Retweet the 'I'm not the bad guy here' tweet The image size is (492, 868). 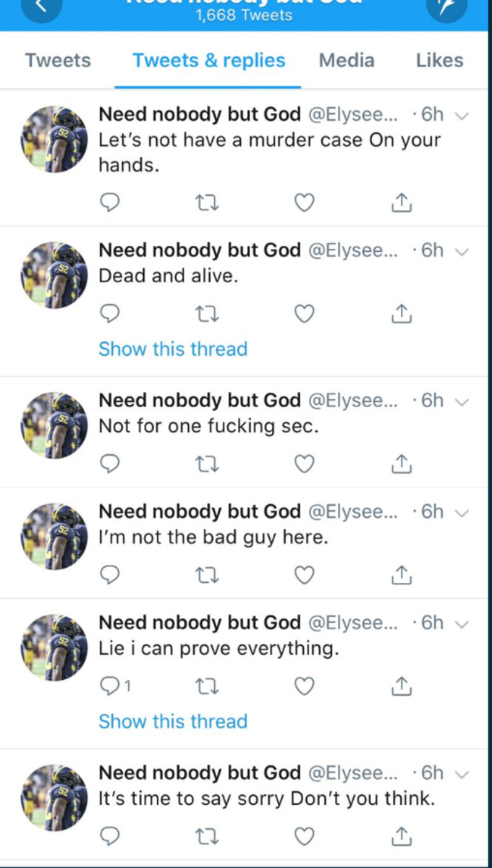208,574
